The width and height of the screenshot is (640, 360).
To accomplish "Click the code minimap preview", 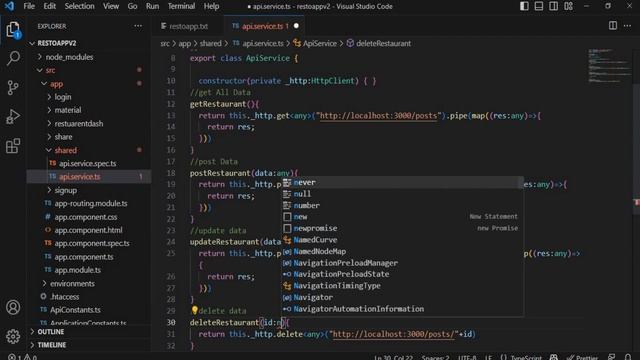I will pos(609,65).
